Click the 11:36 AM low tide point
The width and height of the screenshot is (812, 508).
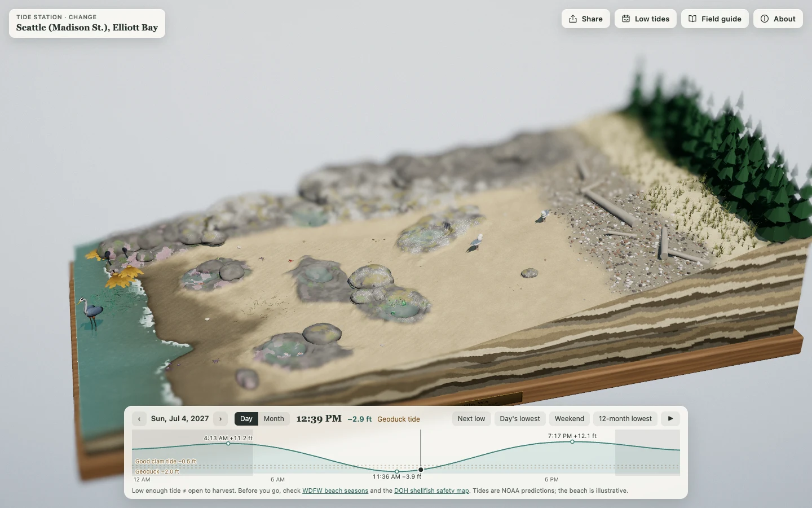[x=397, y=471]
